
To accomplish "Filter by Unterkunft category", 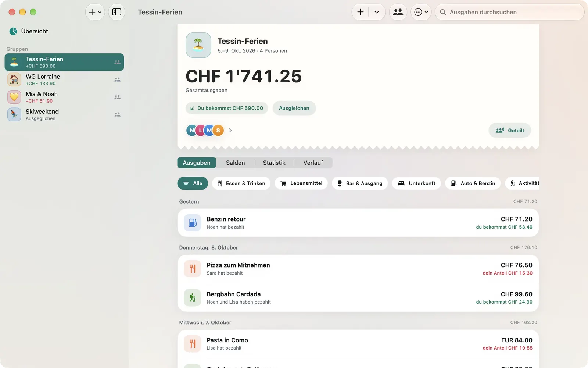I will click(x=416, y=183).
